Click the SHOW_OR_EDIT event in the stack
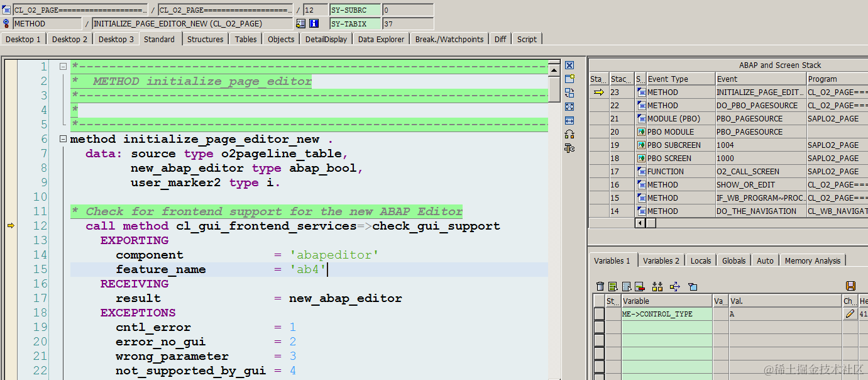This screenshot has height=380, width=868. (x=761, y=184)
